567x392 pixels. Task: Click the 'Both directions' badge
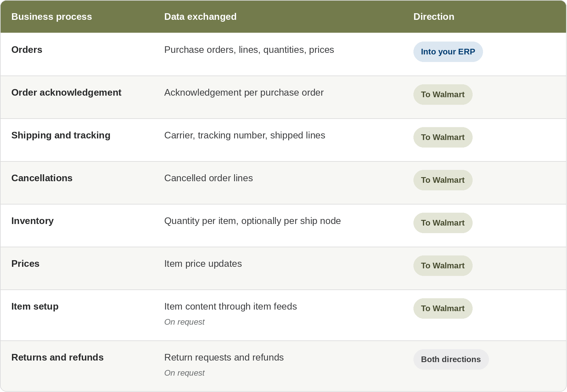coord(451,359)
